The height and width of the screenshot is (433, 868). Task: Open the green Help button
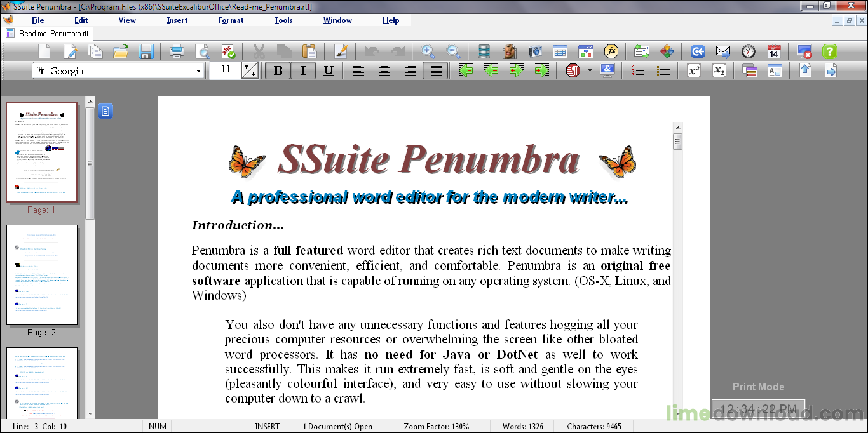[829, 51]
